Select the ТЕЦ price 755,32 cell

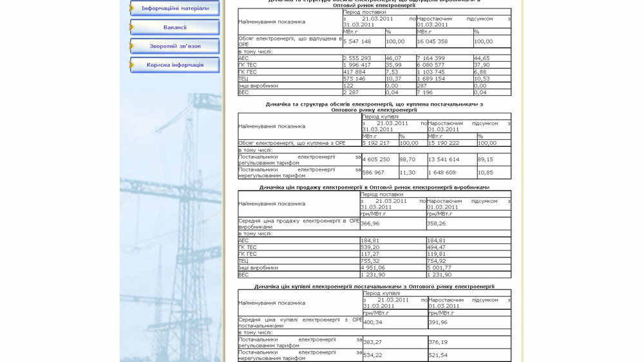393,261
